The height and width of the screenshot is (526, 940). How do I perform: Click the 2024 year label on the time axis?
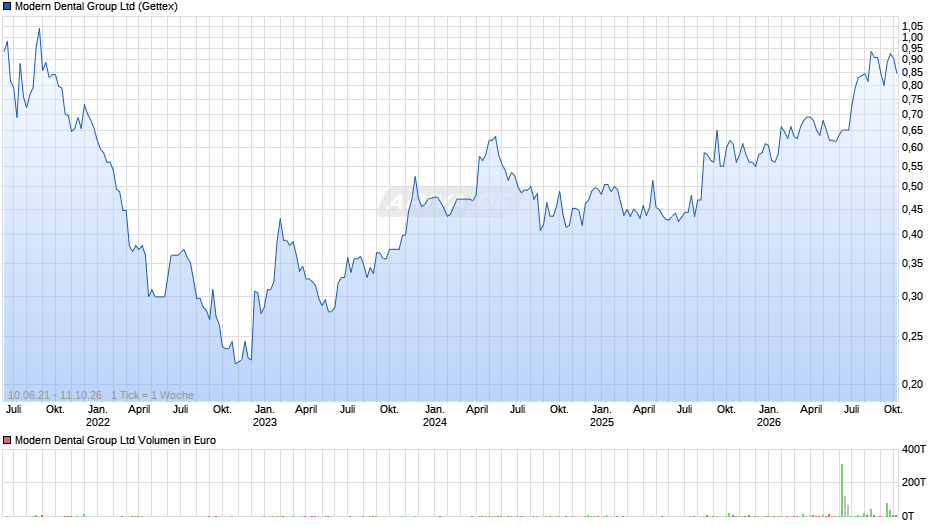point(435,422)
